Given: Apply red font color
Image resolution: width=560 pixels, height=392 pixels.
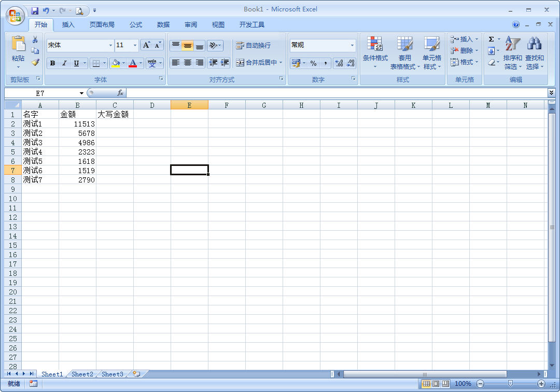Looking at the screenshot, I should pyautogui.click(x=133, y=63).
